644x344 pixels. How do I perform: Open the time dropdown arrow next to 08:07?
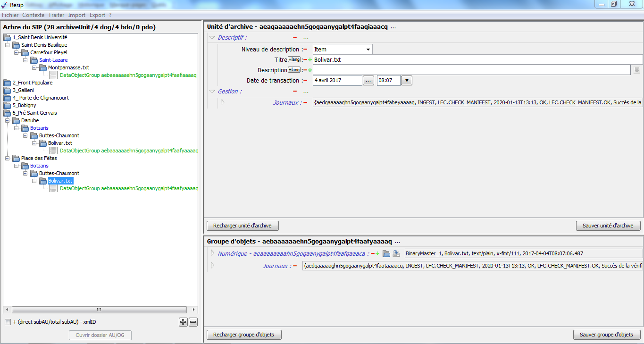pyautogui.click(x=407, y=80)
